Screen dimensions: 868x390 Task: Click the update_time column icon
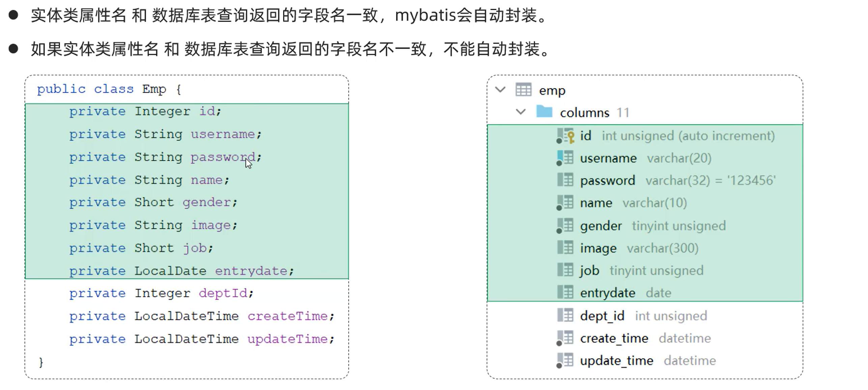click(x=565, y=361)
